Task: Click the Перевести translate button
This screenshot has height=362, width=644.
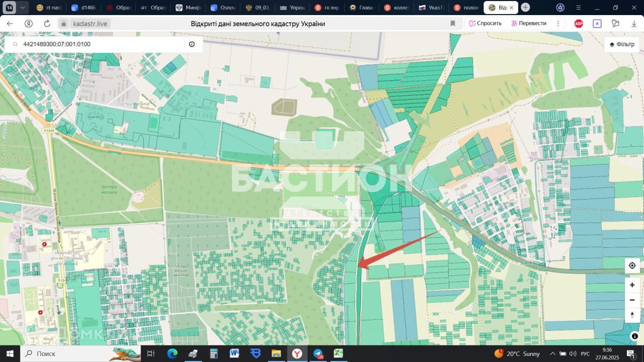Action: point(529,24)
